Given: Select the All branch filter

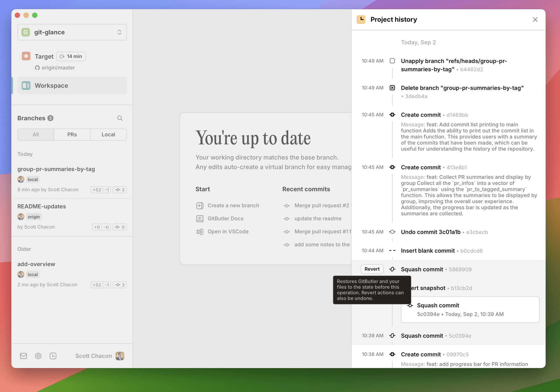Looking at the screenshot, I should pos(36,134).
